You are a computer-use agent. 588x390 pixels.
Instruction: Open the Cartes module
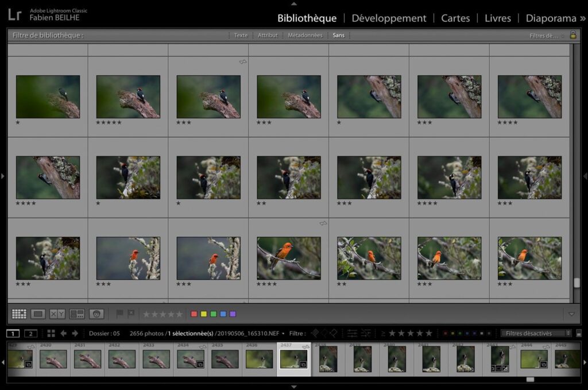tap(455, 18)
